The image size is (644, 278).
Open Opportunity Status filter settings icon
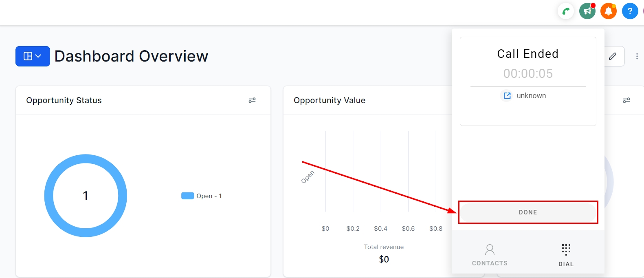pyautogui.click(x=252, y=100)
